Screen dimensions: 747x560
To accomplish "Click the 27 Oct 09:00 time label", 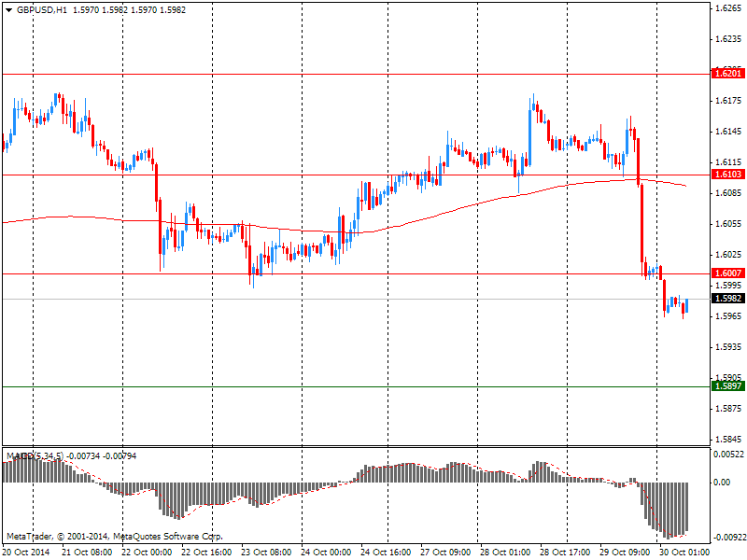I will [445, 552].
